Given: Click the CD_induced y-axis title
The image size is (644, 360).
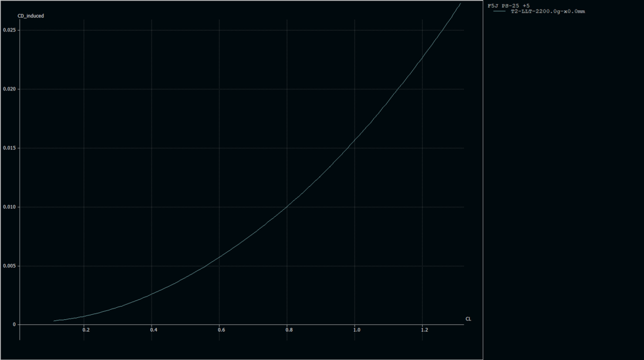Looking at the screenshot, I should coord(31,16).
